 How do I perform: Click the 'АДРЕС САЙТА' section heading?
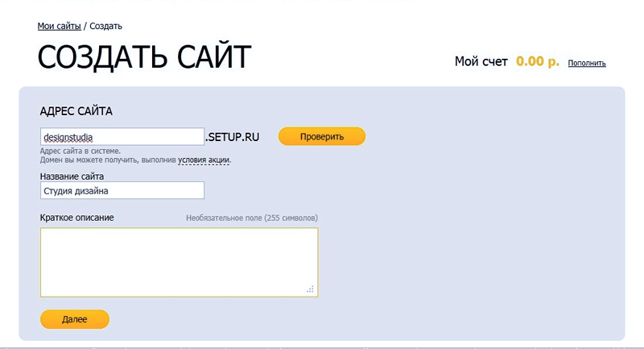[x=76, y=110]
